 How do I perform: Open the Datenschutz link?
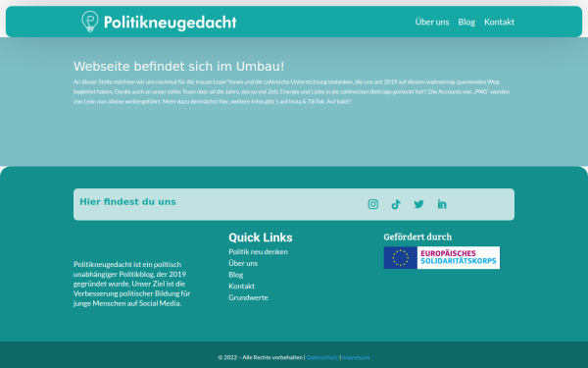click(x=322, y=357)
